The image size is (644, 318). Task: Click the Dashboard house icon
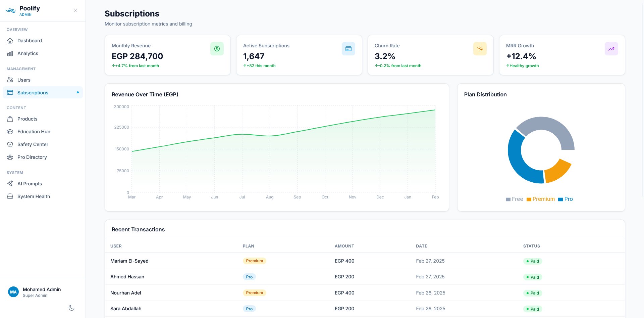(x=10, y=41)
